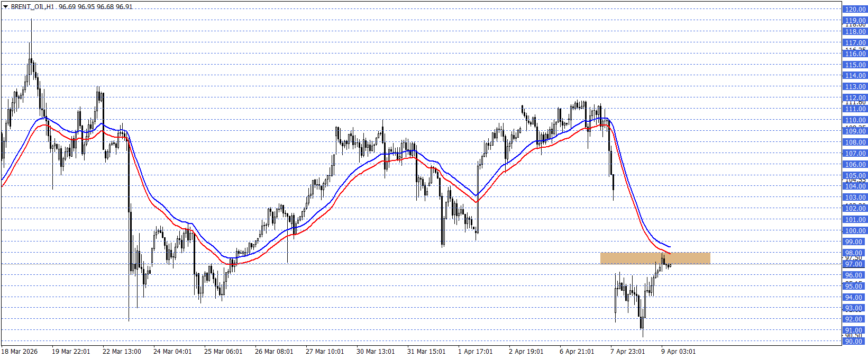The width and height of the screenshot is (868, 358).
Task: Click the 108.00 price level label
Action: [x=855, y=142]
